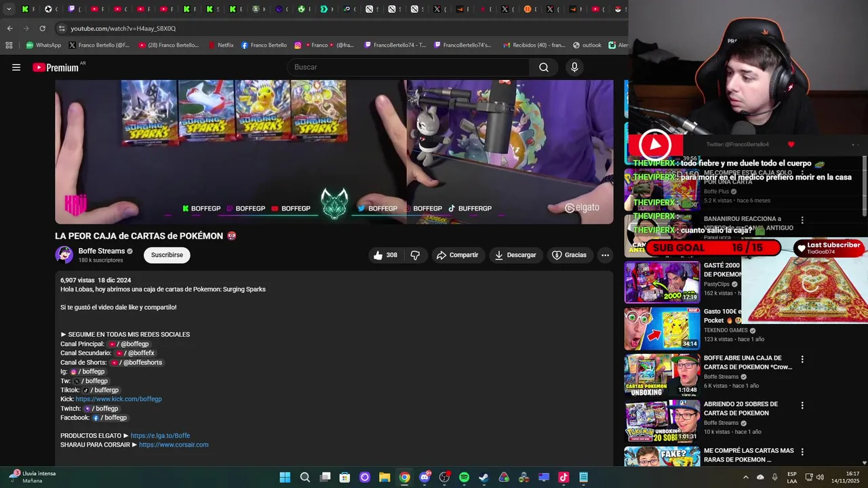Open volume control in system tray
Screen dimensions: 868x488
[x=820, y=477]
